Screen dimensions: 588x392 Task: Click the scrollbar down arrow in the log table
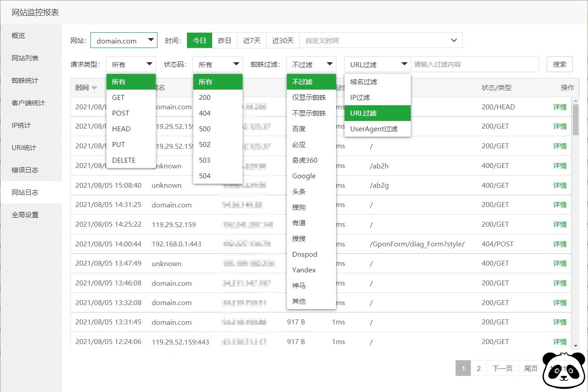pyautogui.click(x=575, y=345)
